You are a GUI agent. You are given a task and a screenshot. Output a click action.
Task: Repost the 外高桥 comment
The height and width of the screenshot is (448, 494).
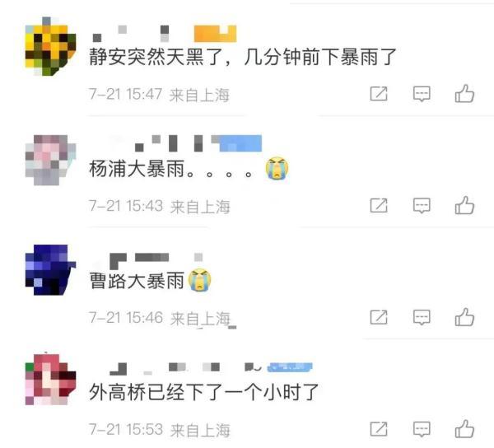click(379, 429)
